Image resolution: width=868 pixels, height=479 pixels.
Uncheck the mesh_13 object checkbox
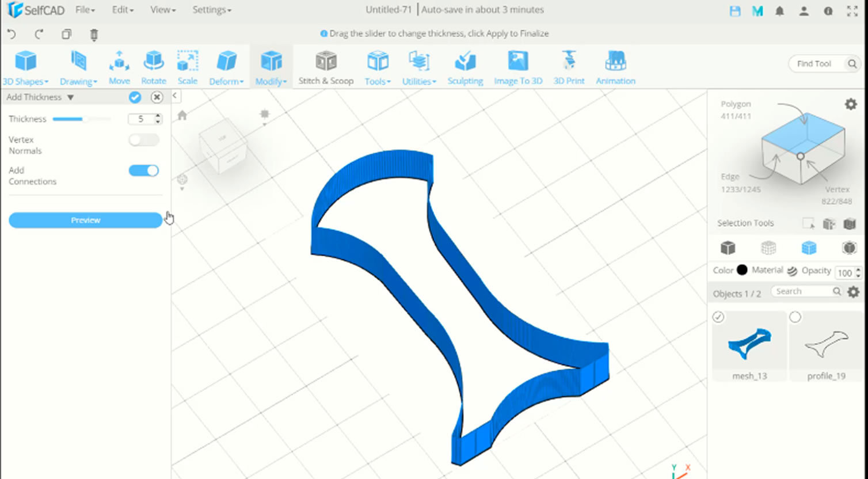pos(718,317)
